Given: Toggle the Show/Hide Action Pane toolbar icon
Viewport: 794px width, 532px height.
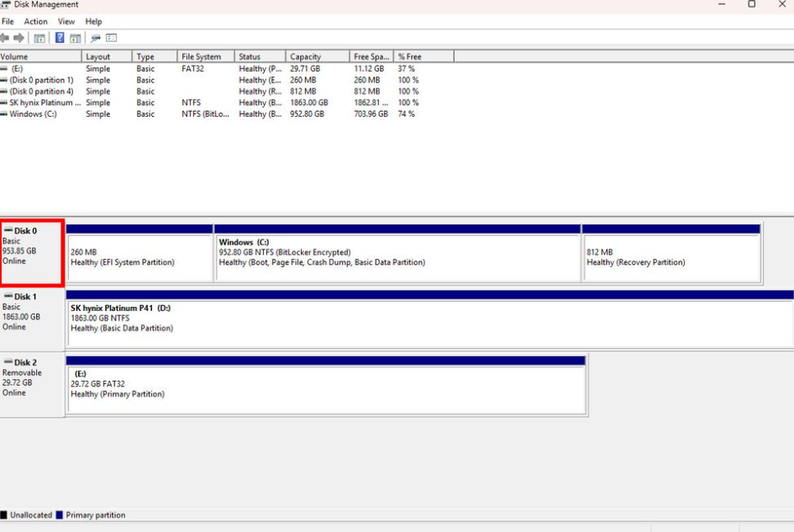Looking at the screenshot, I should (x=75, y=38).
